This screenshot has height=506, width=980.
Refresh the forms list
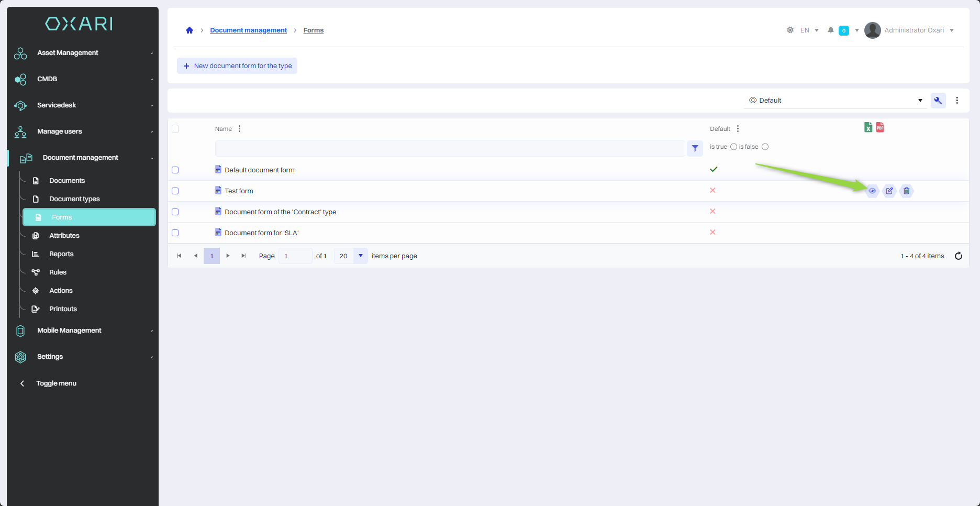tap(959, 256)
